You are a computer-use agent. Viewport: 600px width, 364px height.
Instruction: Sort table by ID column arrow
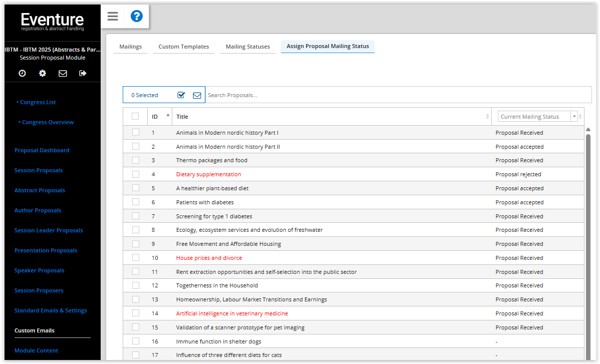168,115
